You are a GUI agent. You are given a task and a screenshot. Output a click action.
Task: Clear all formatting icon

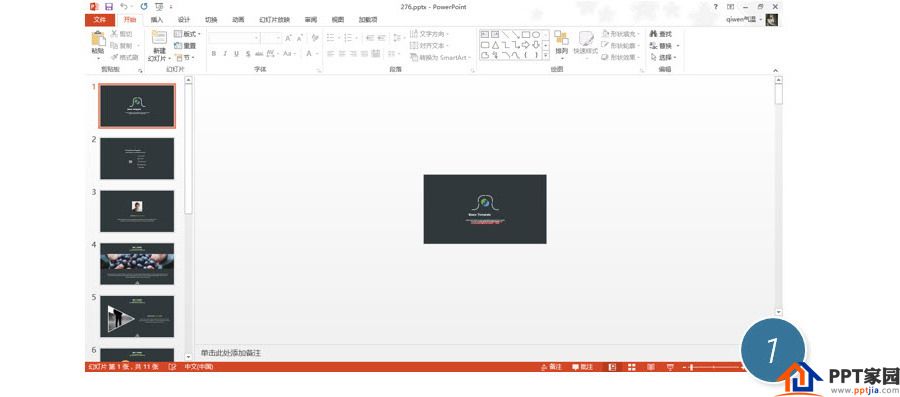[x=315, y=38]
